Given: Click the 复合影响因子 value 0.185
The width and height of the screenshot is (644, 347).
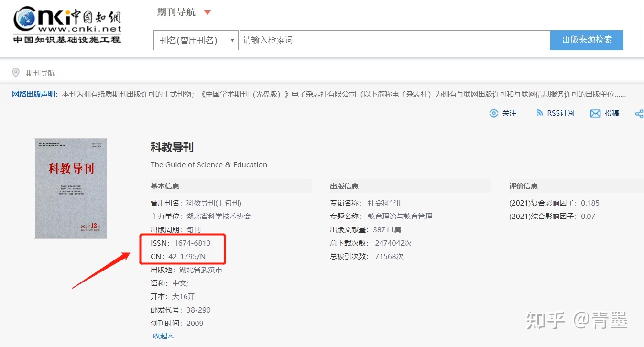Looking at the screenshot, I should (x=590, y=203).
